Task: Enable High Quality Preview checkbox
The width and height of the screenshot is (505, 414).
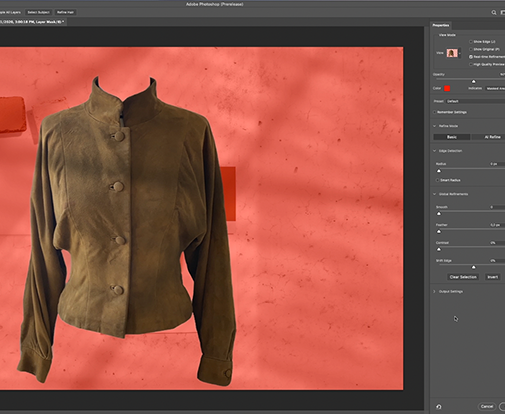Action: (x=471, y=64)
